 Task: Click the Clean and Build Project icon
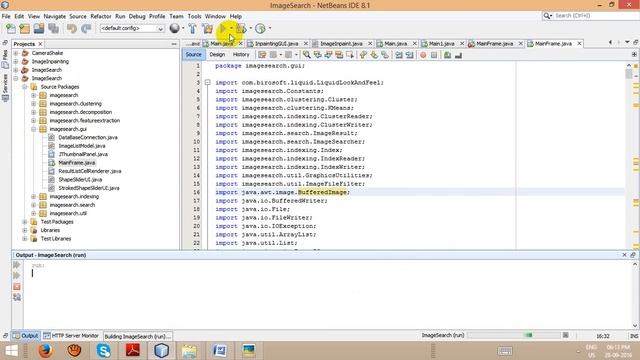coord(207,29)
